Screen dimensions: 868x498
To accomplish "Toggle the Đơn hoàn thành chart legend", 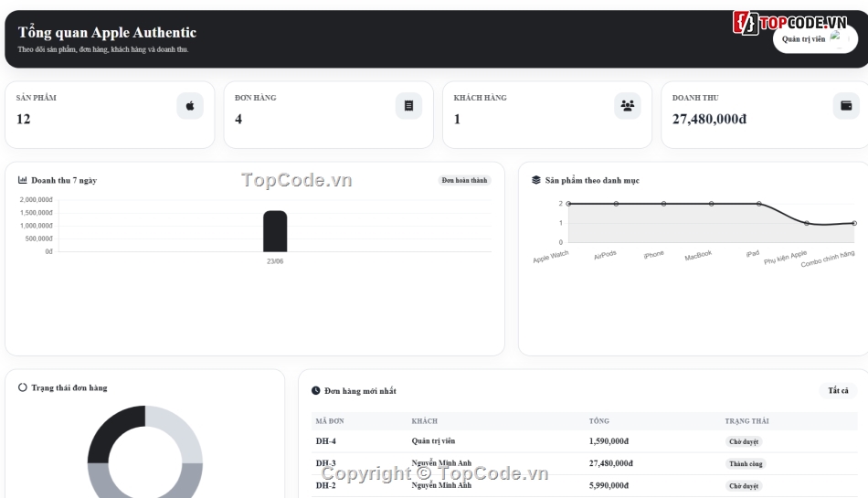I will [x=464, y=180].
